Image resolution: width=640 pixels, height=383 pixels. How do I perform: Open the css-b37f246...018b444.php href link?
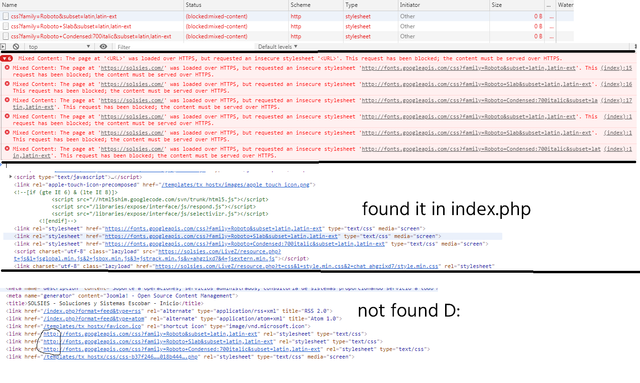click(120, 357)
